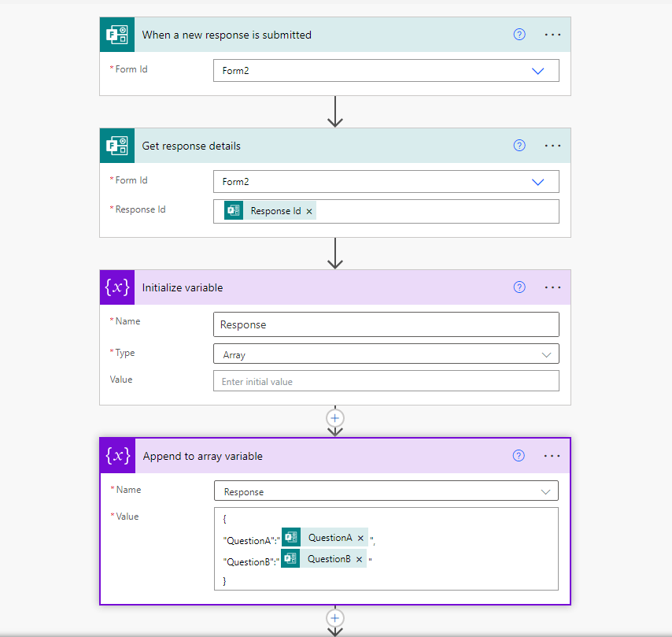
Task: Click the Enter initial value field
Action: coord(386,380)
